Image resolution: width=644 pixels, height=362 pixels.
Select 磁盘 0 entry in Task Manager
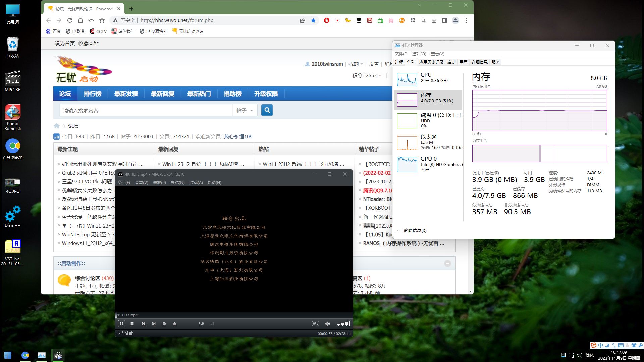click(x=428, y=121)
